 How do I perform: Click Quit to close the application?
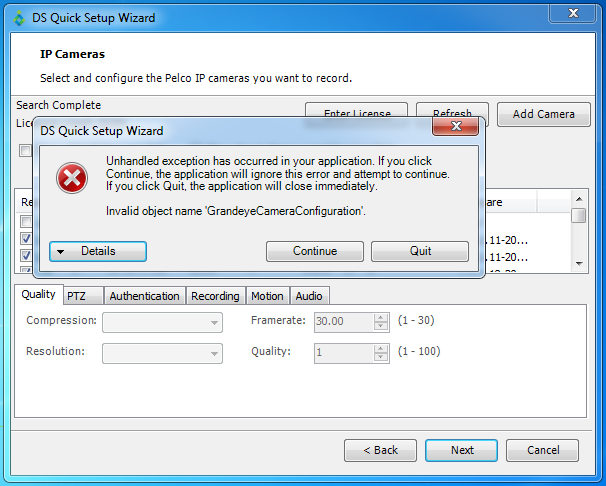click(420, 251)
